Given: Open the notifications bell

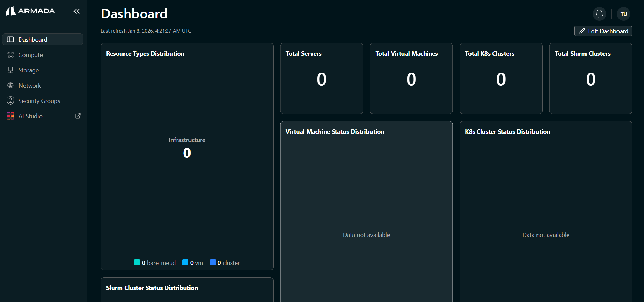Looking at the screenshot, I should pyautogui.click(x=599, y=14).
